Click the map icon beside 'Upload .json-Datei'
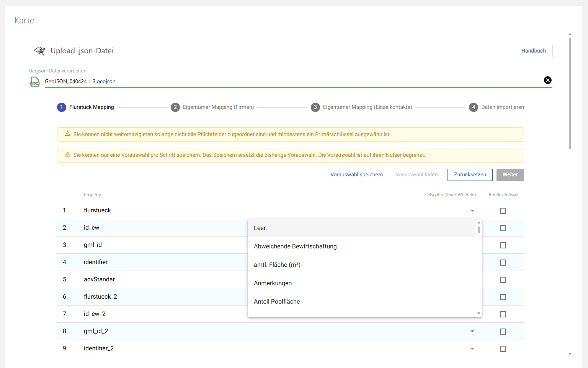Viewport: 588px width, 368px height. [x=39, y=51]
